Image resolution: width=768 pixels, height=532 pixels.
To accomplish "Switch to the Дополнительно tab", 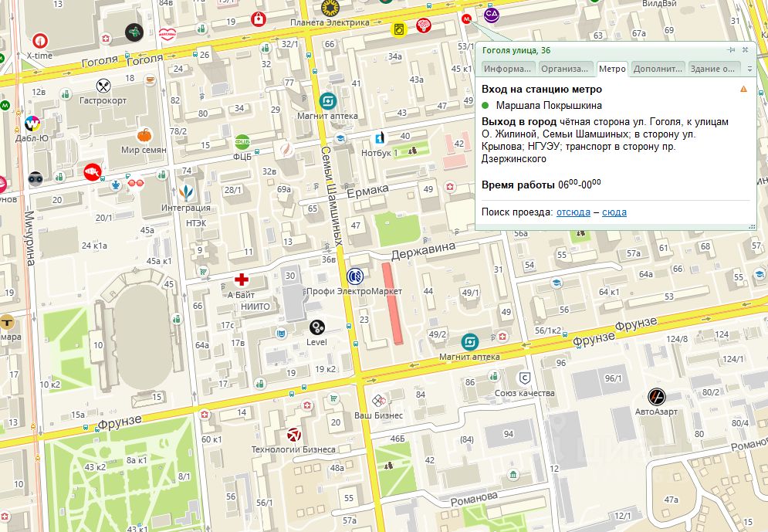I will 657,69.
